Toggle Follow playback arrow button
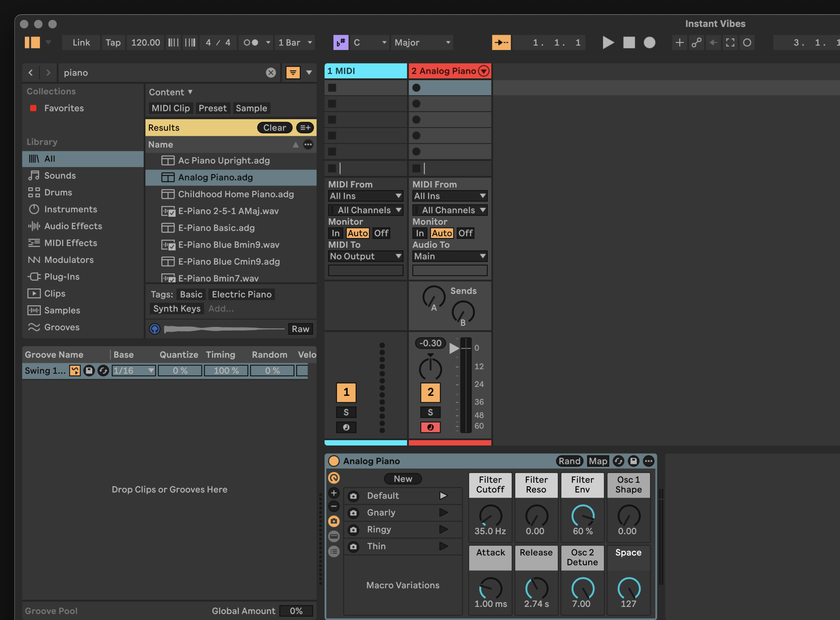 (502, 43)
